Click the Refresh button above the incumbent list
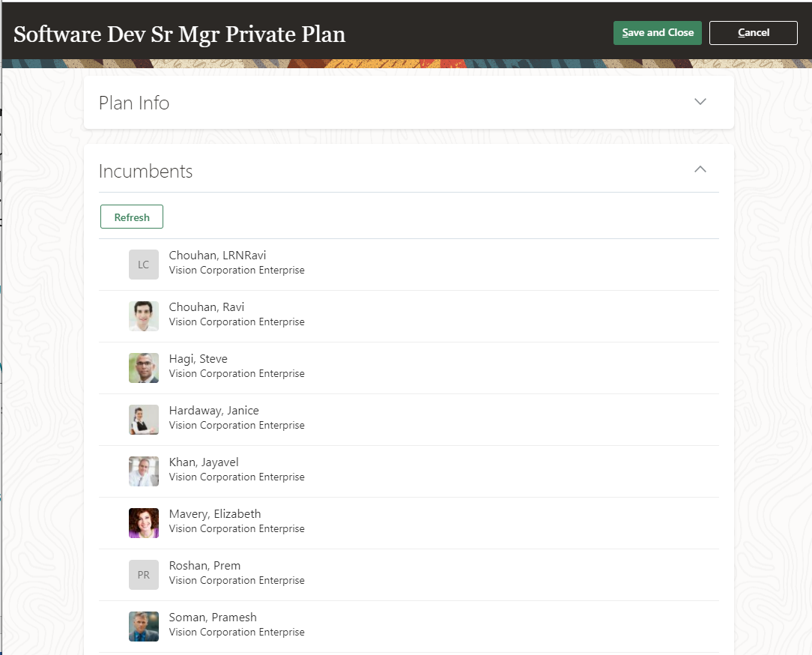 point(131,217)
